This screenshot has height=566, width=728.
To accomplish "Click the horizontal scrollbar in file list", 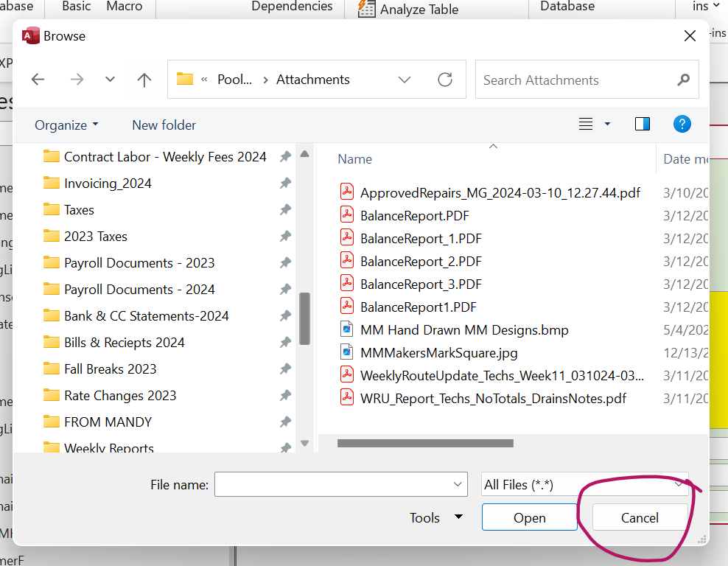I will (x=424, y=444).
